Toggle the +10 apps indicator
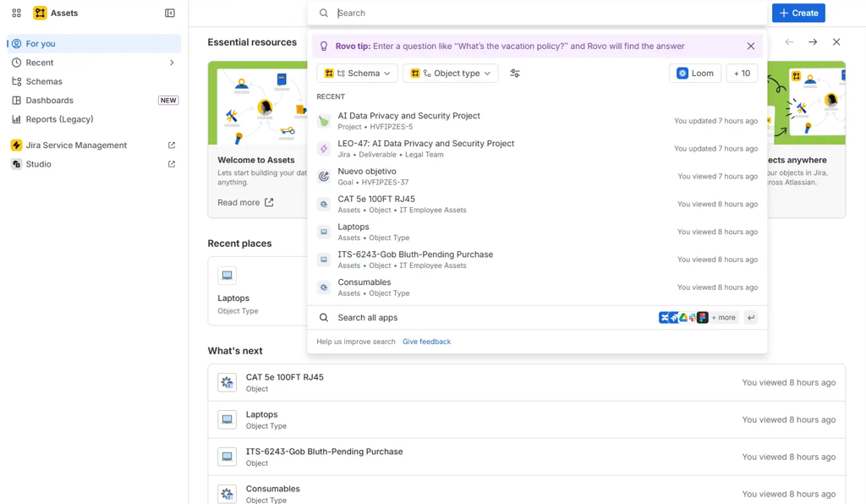Viewport: 866px width, 504px height. pyautogui.click(x=742, y=73)
